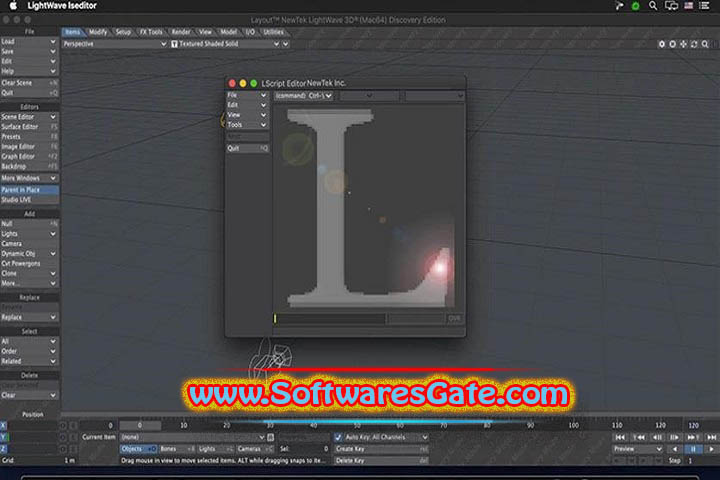The width and height of the screenshot is (720, 480).
Task: Go to previous keyframe icon
Action: click(x=639, y=437)
